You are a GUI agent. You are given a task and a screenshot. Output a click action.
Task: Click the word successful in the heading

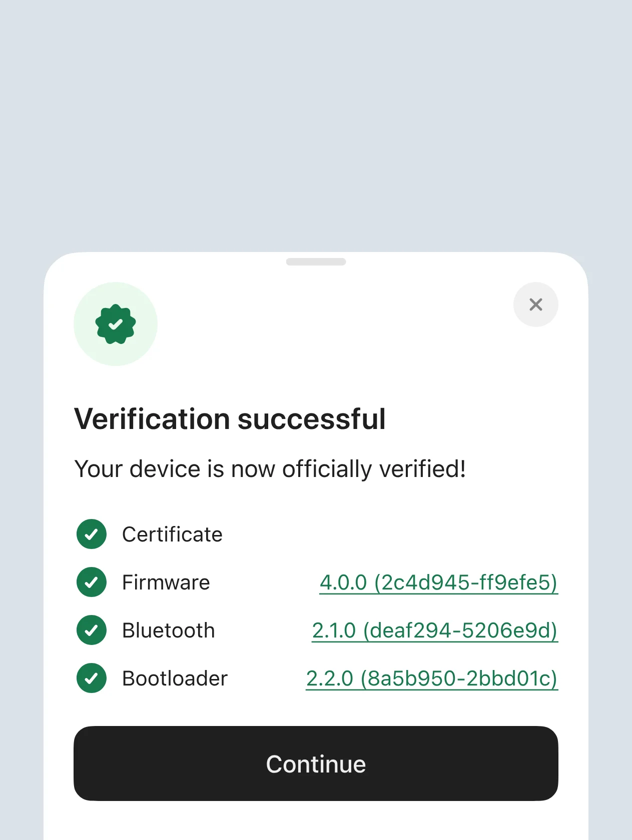311,418
